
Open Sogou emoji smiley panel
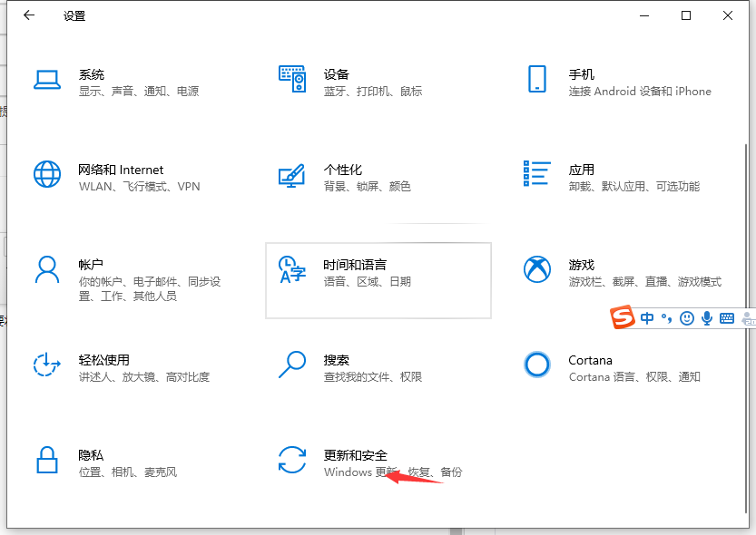(x=686, y=317)
